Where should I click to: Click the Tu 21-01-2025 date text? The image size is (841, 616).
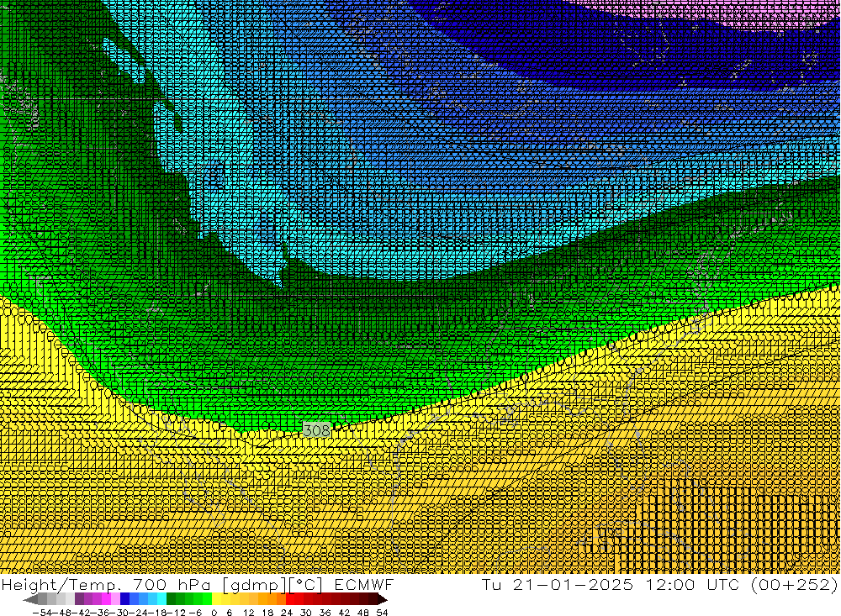tap(558, 584)
